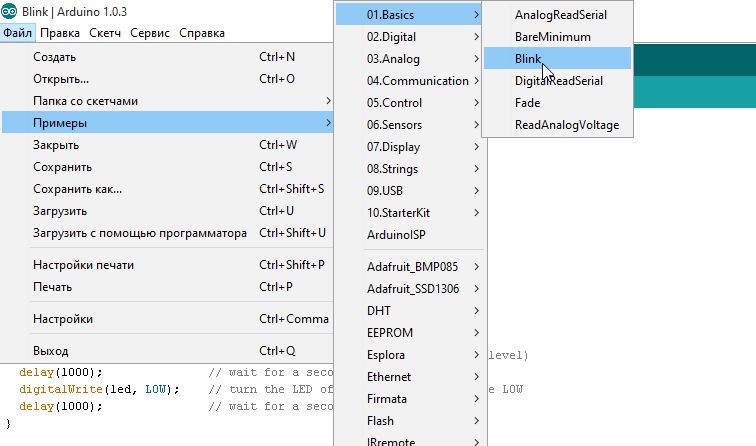Open the Правка menu
Image resolution: width=756 pixels, height=446 pixels.
pyautogui.click(x=60, y=33)
